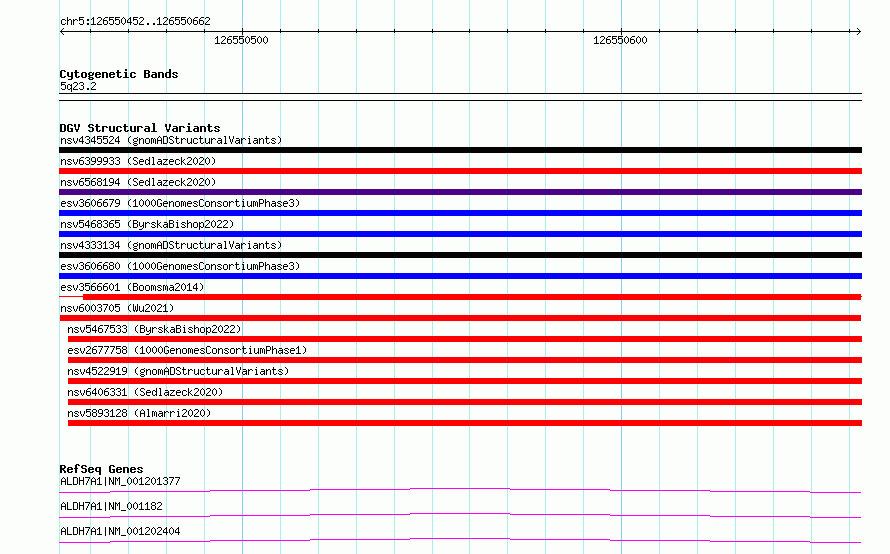Viewport: 890px width, 554px height.
Task: Open the Cytogenetic Bands track heading
Action: [x=119, y=74]
